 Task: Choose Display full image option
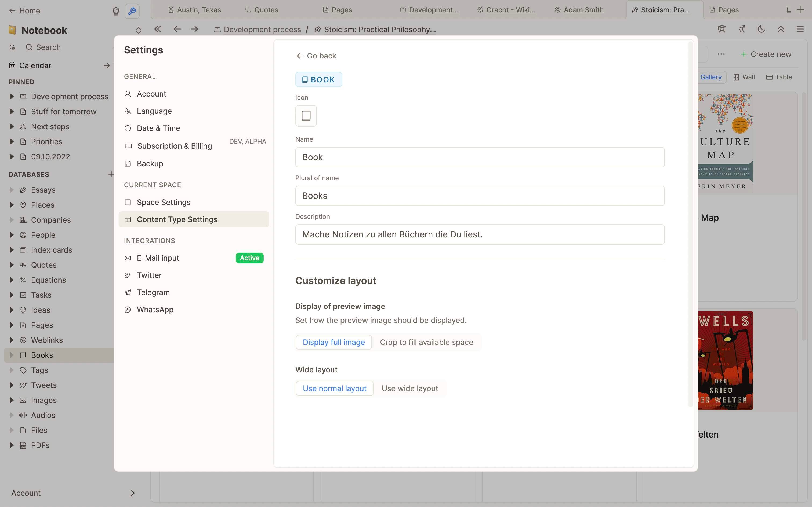pyautogui.click(x=334, y=342)
